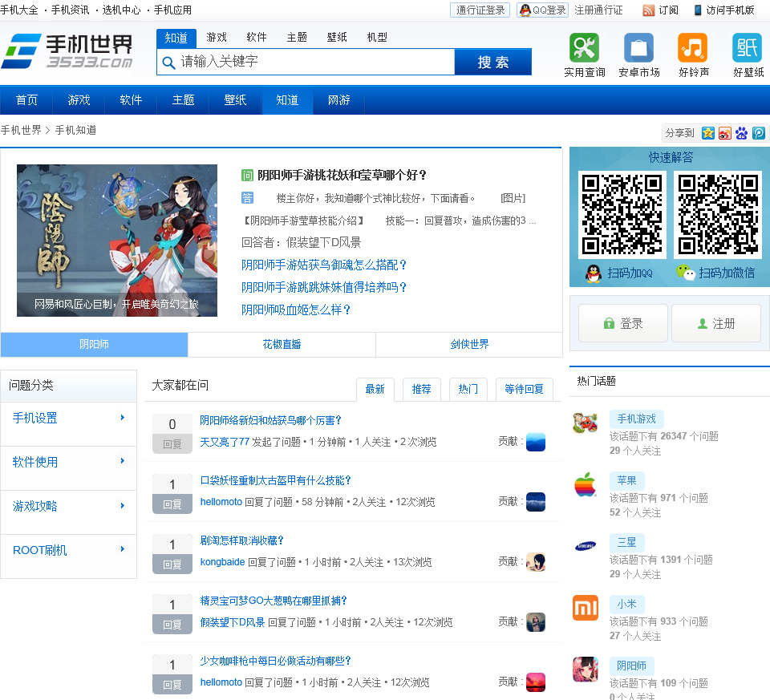Click the 注册通行证 link
This screenshot has height=700, width=770.
tap(598, 10)
